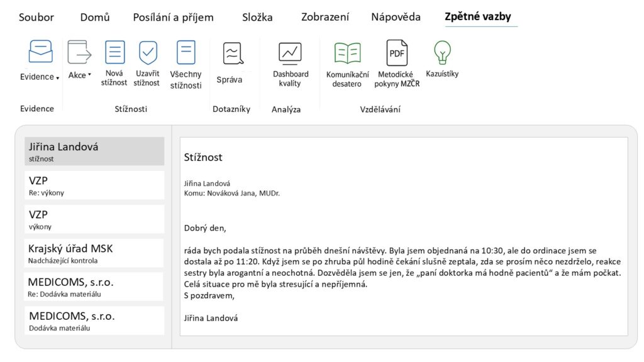Screen dimensions: 644x362
Task: Select the Uzavřít stížnost shield icon
Action: point(148,52)
